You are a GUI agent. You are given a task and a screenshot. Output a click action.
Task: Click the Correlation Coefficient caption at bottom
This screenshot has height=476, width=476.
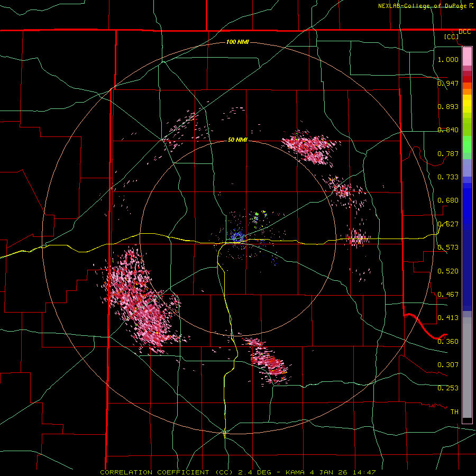pyautogui.click(x=237, y=472)
